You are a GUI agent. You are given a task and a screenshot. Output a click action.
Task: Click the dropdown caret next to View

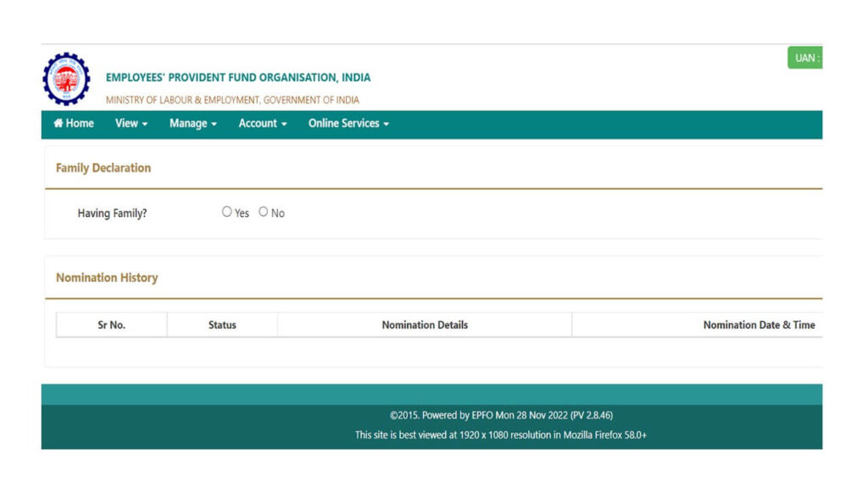(145, 124)
